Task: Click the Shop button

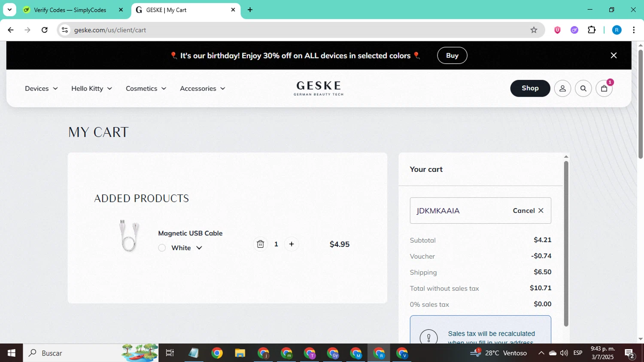Action: (x=530, y=88)
